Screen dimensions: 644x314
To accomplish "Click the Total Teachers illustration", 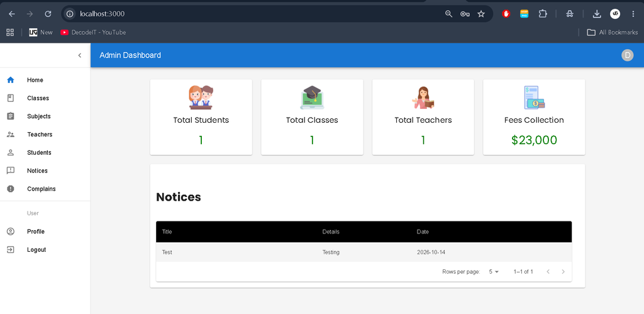I will [423, 98].
